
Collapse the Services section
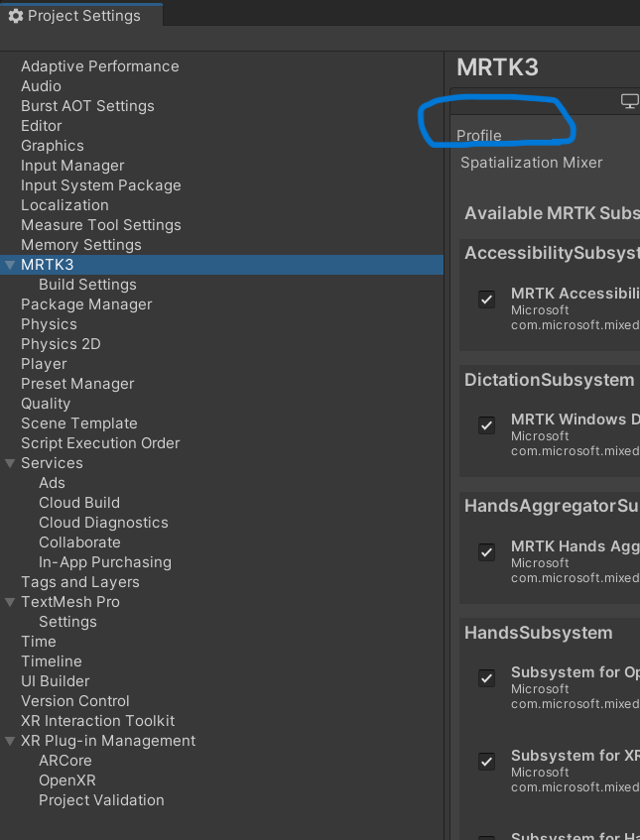pyautogui.click(x=9, y=462)
